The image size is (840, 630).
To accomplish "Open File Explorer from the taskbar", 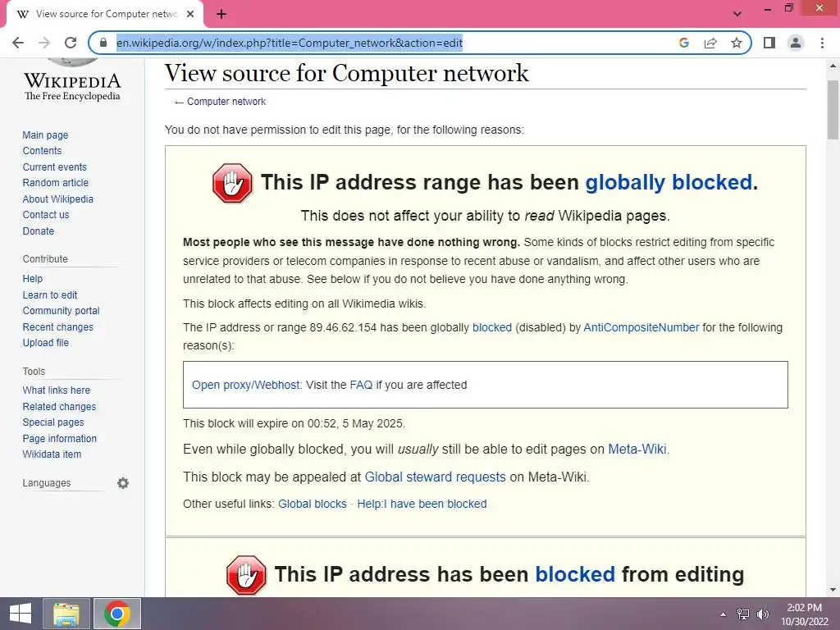I will click(x=66, y=614).
